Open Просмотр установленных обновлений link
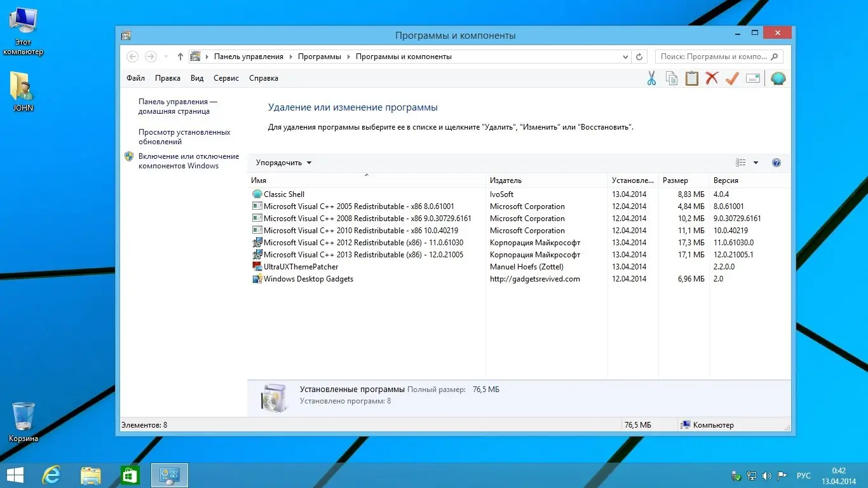This screenshot has height=488, width=868. 184,137
